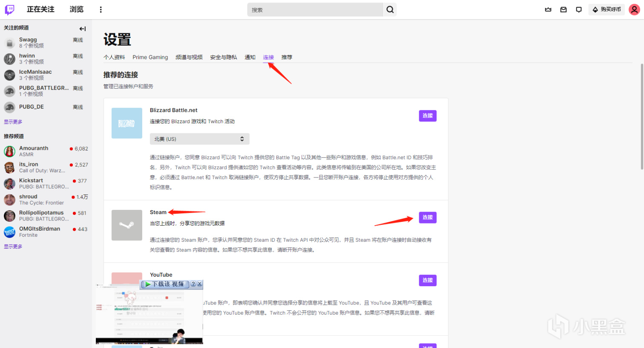
Task: Open Kickstart channel avatar
Action: pyautogui.click(x=10, y=183)
